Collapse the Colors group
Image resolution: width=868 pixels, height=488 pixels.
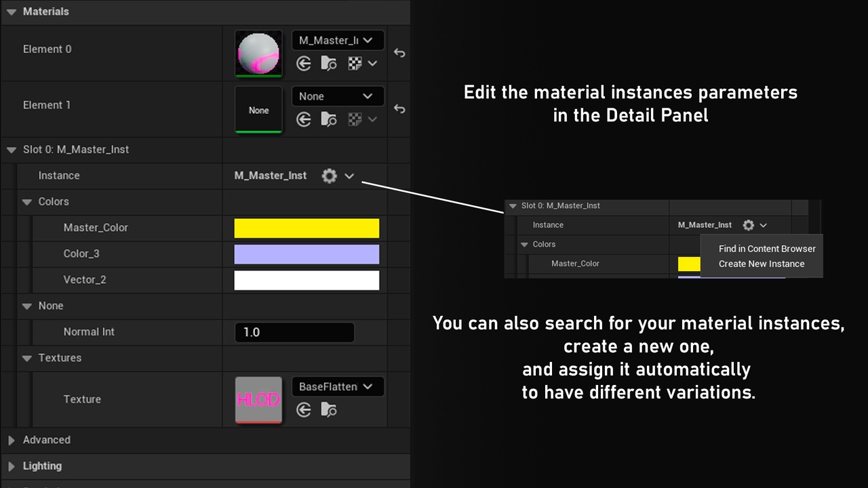pos(27,202)
